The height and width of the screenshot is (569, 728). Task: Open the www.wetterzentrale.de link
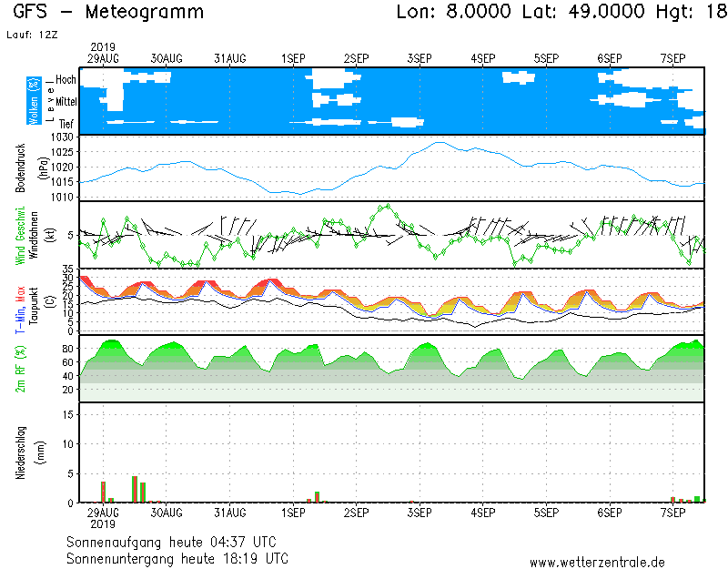(597, 562)
